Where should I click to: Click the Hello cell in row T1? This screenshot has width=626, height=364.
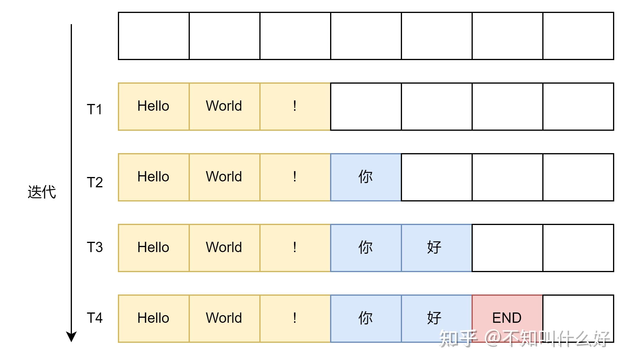[x=154, y=107]
